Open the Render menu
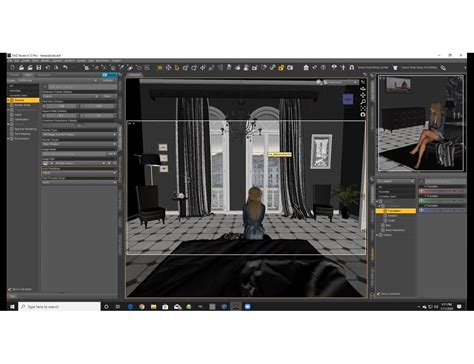 45,61
